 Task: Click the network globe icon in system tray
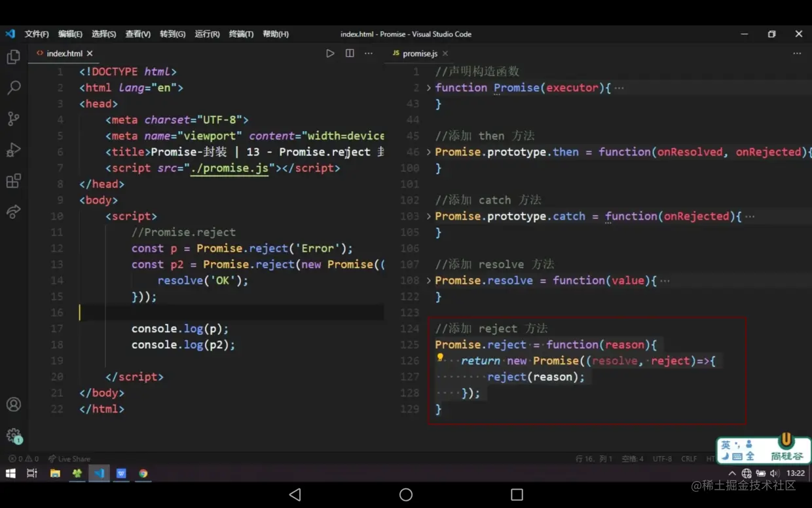click(x=747, y=473)
